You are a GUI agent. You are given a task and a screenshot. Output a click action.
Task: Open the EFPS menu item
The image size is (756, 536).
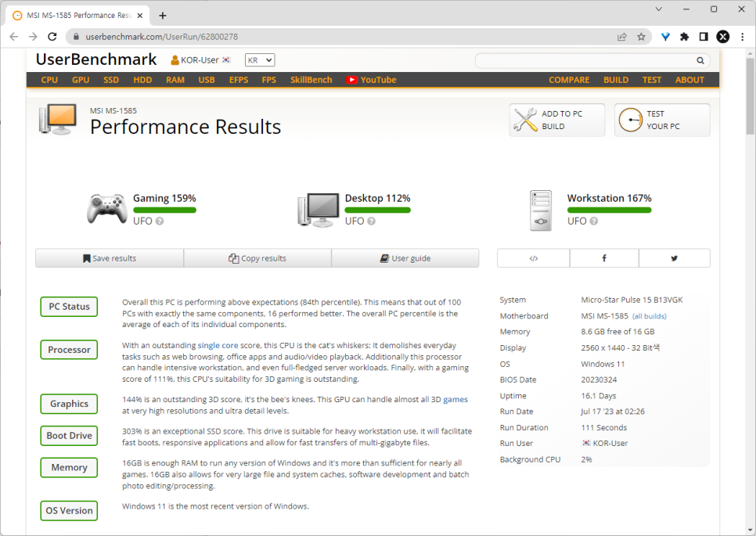239,80
